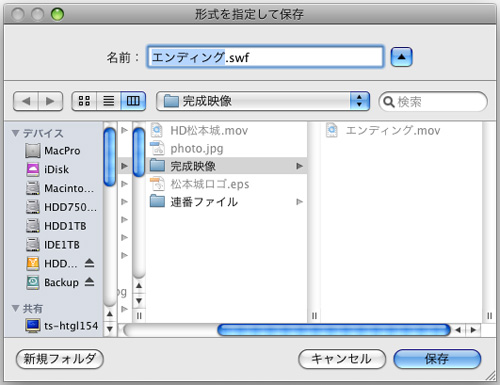This screenshot has height=385, width=500.
Task: Click the 新規フォルダ button
Action: click(60, 359)
